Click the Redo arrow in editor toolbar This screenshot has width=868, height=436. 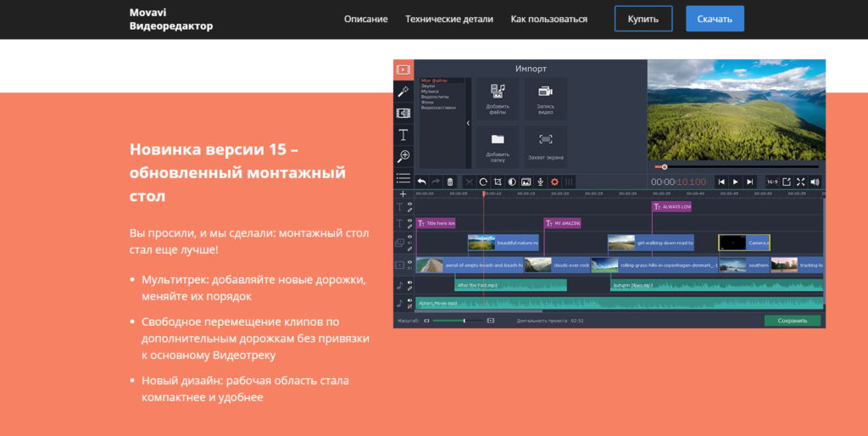pyautogui.click(x=436, y=182)
